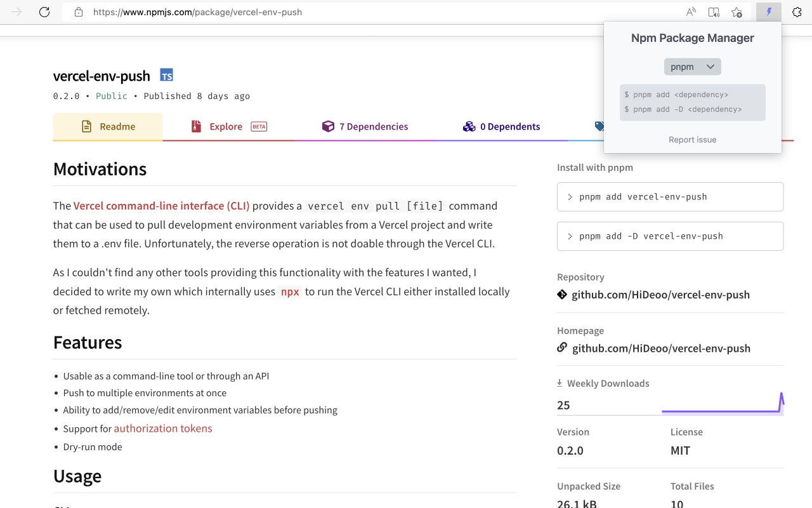This screenshot has width=812, height=508.
Task: Open the browser extensions puzzle icon
Action: pos(797,12)
